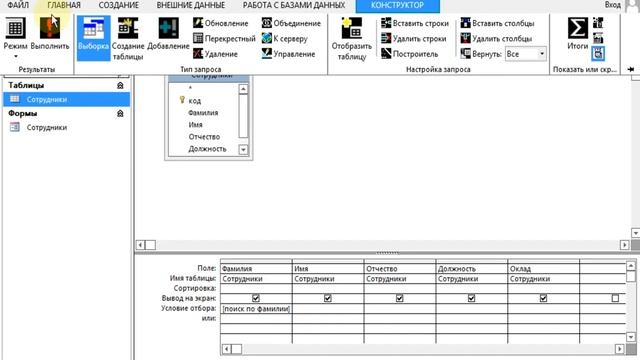Select Удаление query type
Image resolution: width=640 pixels, height=360 pixels.
216,53
